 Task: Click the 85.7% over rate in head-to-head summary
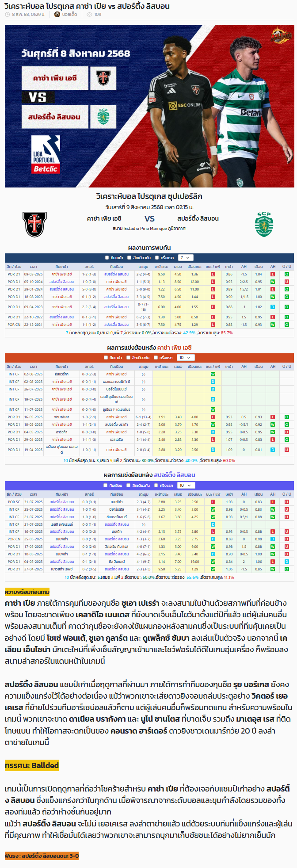click(x=227, y=333)
